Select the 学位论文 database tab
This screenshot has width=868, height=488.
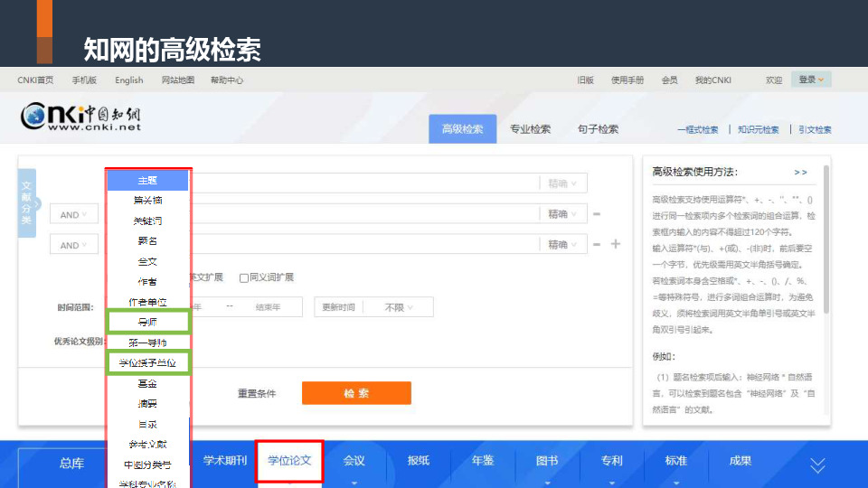[x=289, y=460]
